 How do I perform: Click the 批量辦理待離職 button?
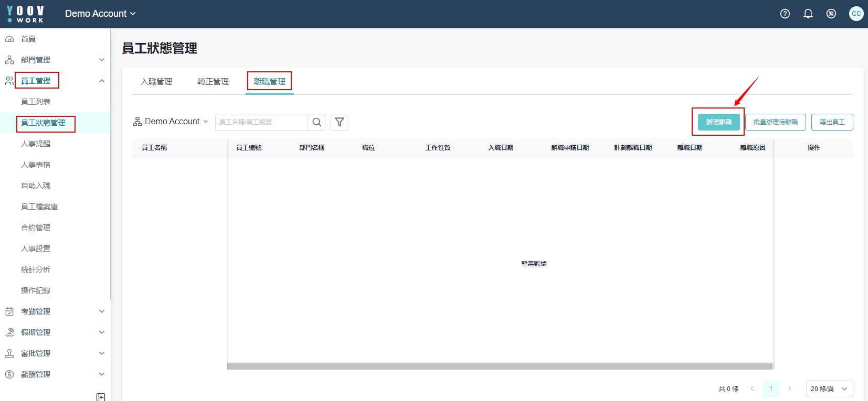point(775,122)
